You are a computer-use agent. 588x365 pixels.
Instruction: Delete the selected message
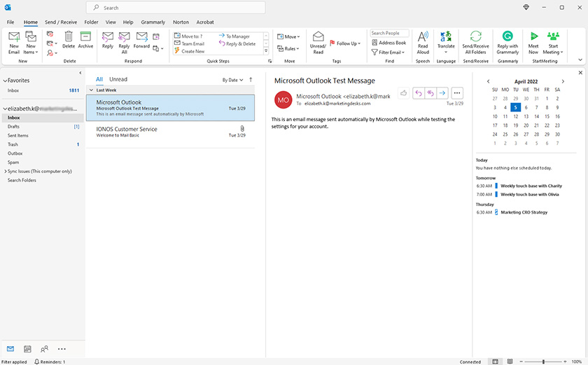tap(69, 40)
